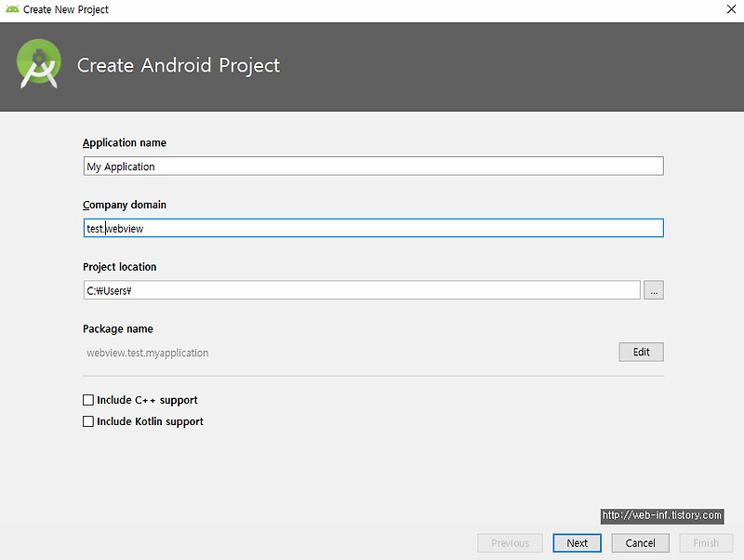Screen dimensions: 744x560
Task: Click the Create Android Project heading
Action: (x=179, y=65)
